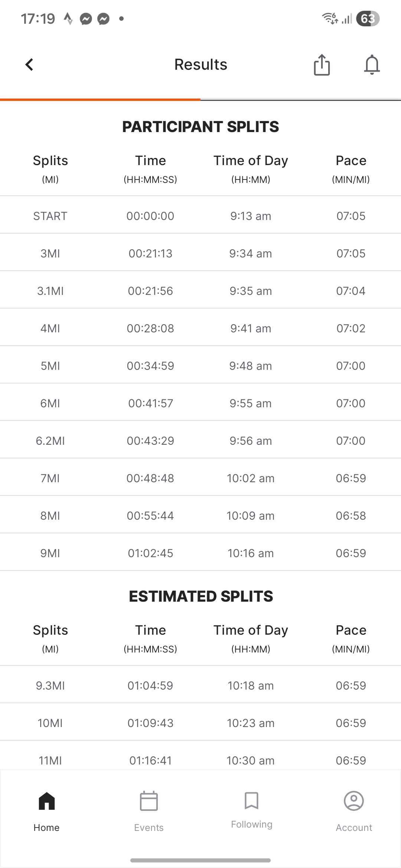This screenshot has height=868, width=401.
Task: Tap the Results page title
Action: (x=200, y=65)
